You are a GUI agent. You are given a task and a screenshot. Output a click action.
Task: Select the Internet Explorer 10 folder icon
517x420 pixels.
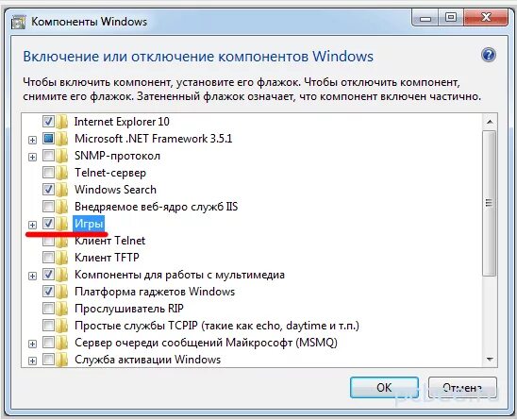(62, 122)
